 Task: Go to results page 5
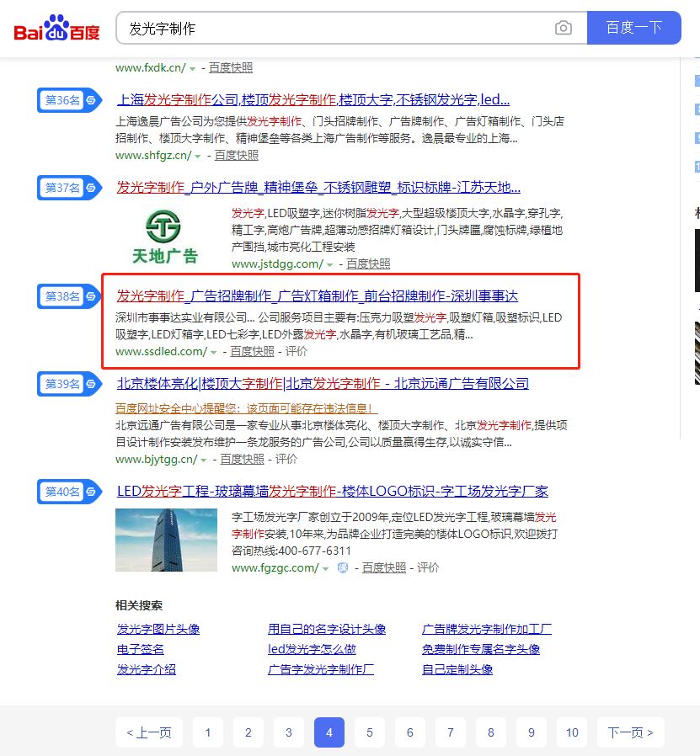(370, 732)
